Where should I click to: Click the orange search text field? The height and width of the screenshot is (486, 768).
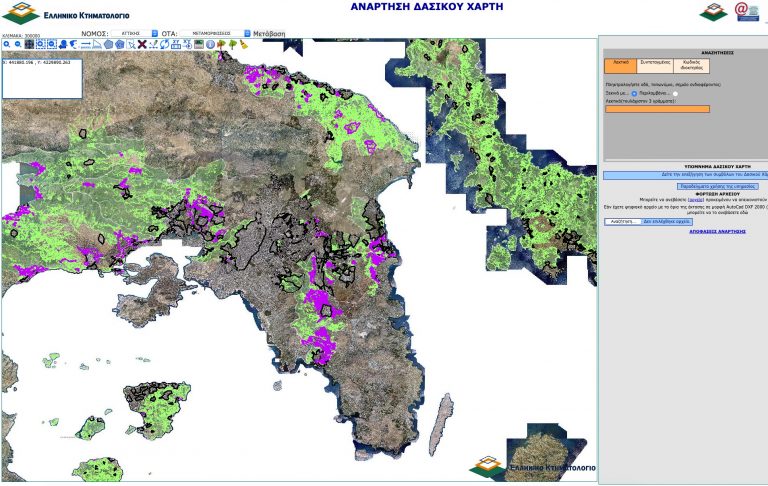coord(657,109)
